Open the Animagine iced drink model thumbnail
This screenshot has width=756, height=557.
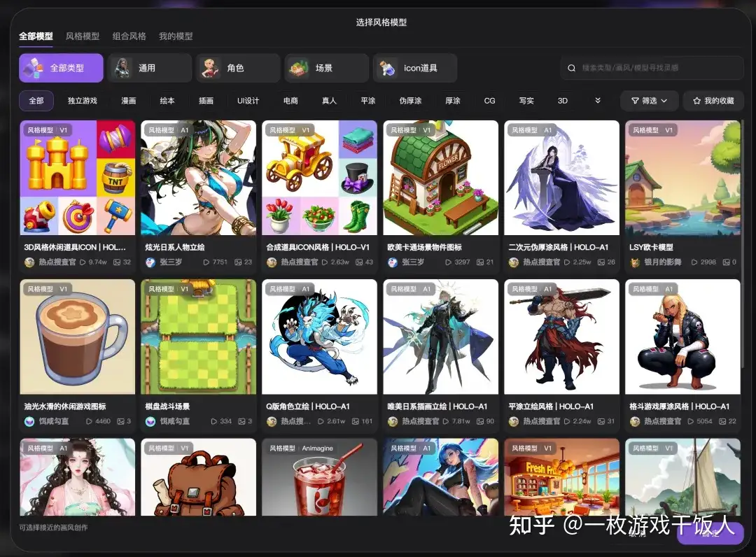(320, 477)
